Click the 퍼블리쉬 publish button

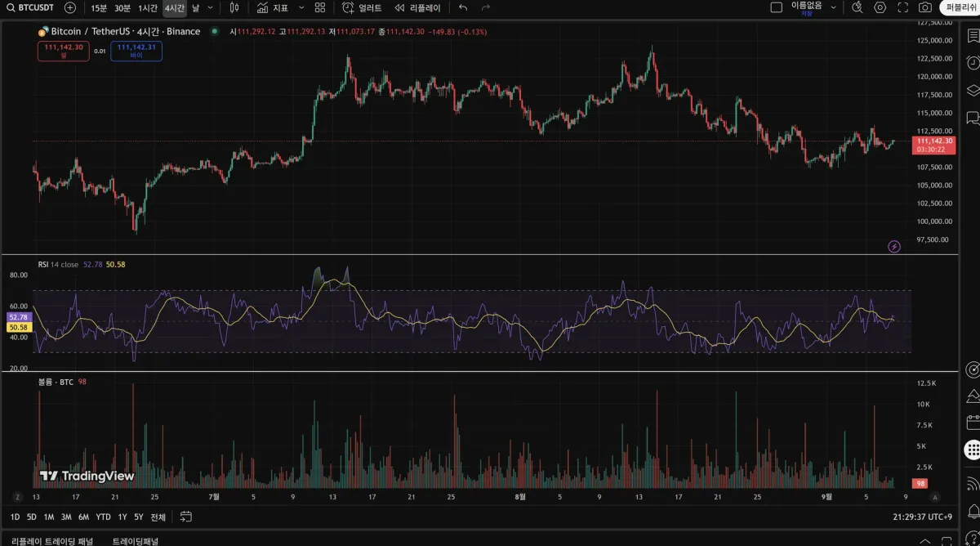(x=961, y=7)
